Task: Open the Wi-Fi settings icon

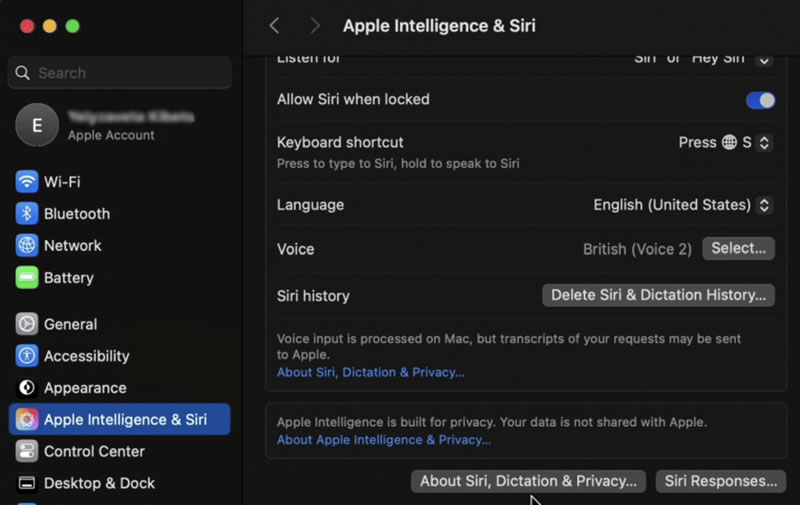Action: [x=27, y=182]
